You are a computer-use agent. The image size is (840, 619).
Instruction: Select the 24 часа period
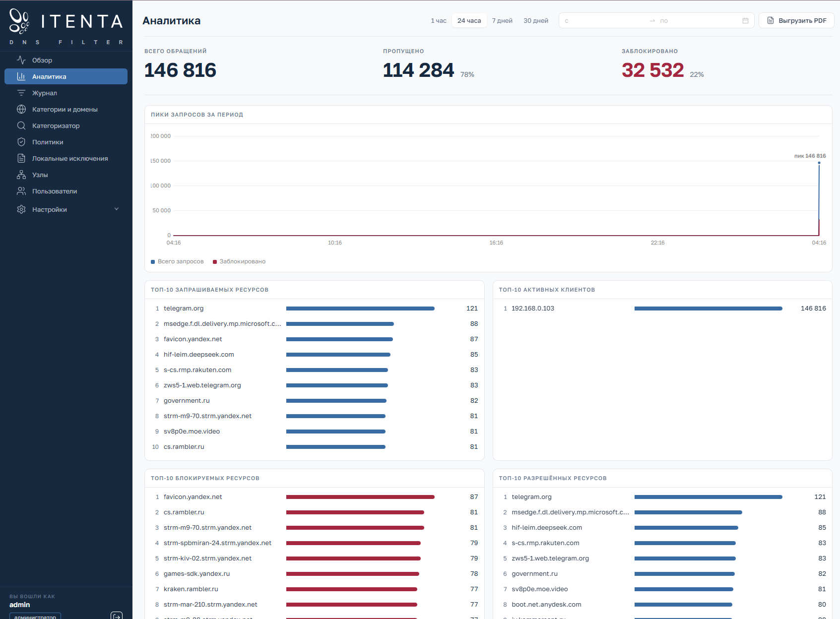click(469, 21)
